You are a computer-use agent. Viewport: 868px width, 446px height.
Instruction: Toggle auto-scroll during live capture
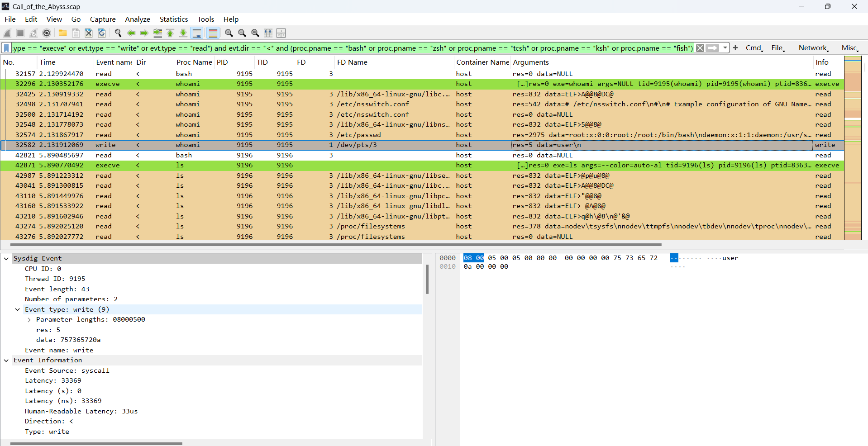tap(197, 33)
